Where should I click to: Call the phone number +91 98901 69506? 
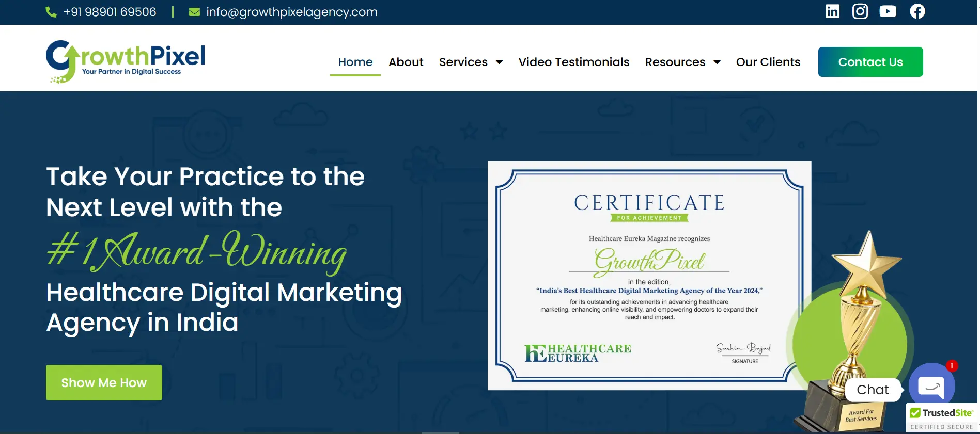coord(110,12)
